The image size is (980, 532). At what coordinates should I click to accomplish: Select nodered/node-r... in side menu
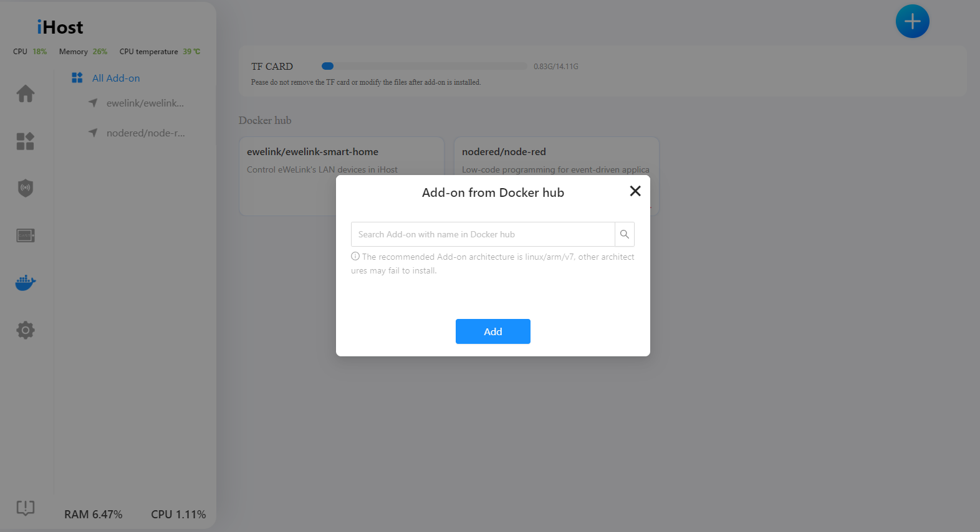pyautogui.click(x=146, y=133)
